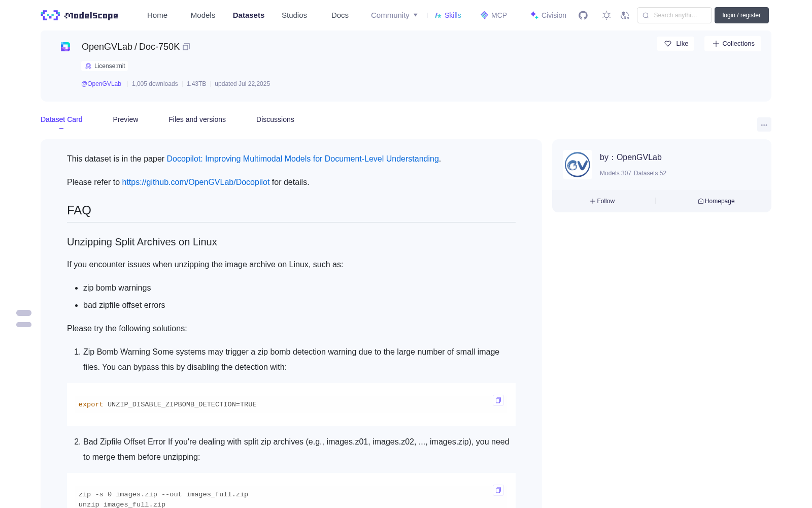812x508 pixels.
Task: Click the Models 307 count
Action: (616, 173)
